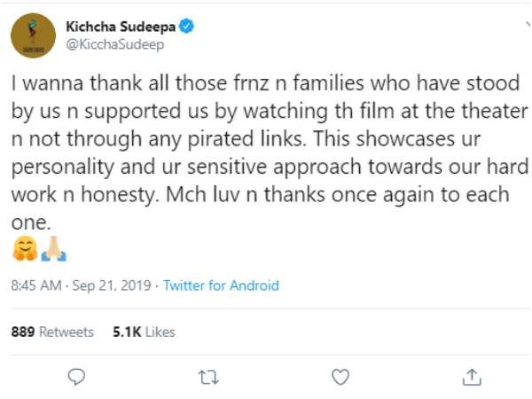View the 5.1K Likes list
Image resolution: width=532 pixels, height=399 pixels.
point(144,332)
